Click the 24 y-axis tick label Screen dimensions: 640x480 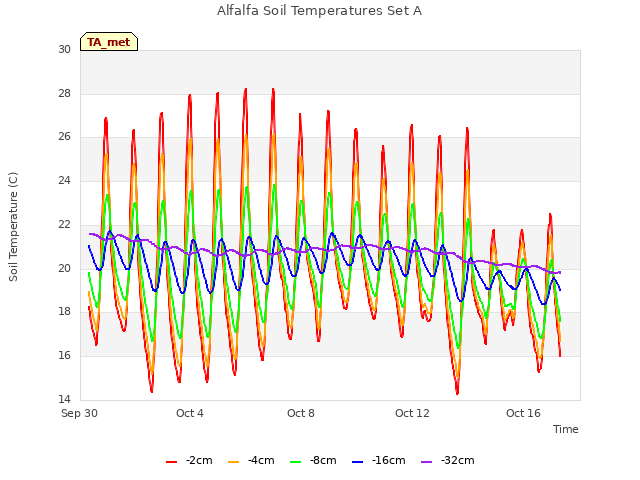coord(64,180)
